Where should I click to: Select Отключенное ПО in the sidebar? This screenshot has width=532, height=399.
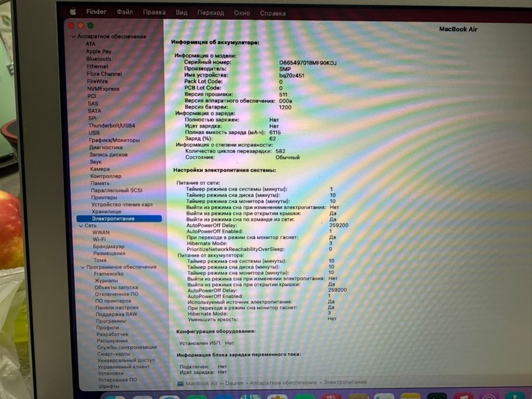tap(116, 294)
